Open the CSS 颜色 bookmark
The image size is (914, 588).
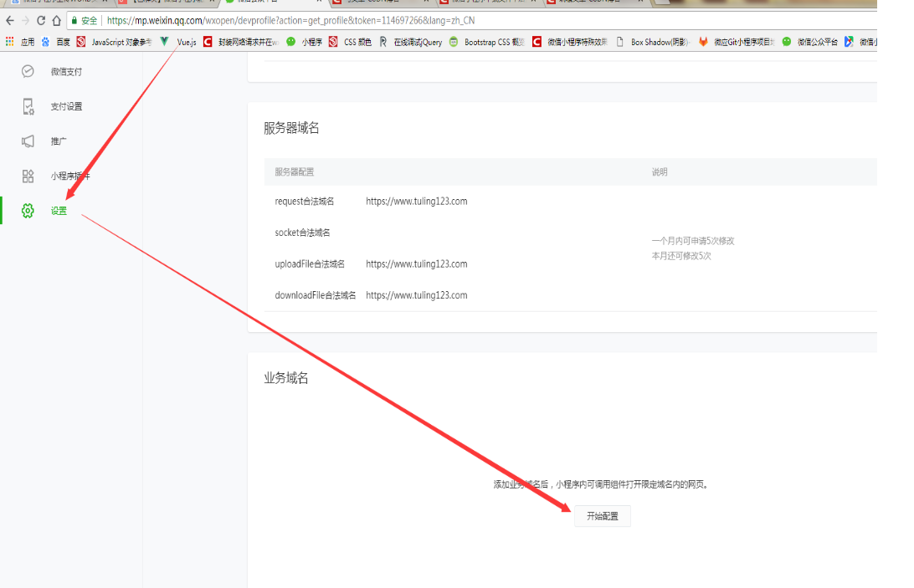pyautogui.click(x=350, y=42)
